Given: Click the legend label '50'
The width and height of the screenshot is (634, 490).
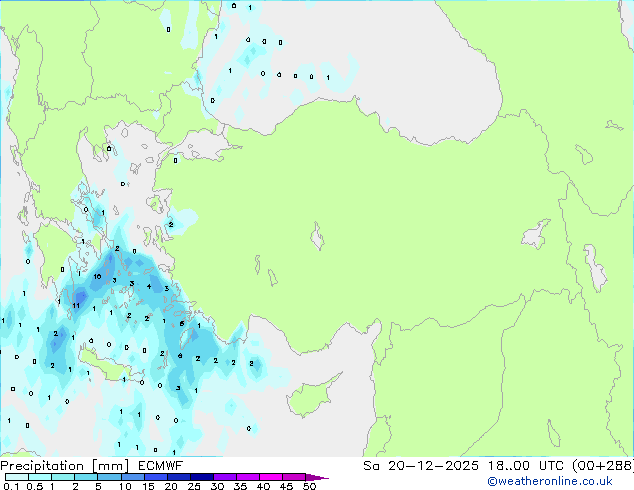Looking at the screenshot, I should click(309, 486).
